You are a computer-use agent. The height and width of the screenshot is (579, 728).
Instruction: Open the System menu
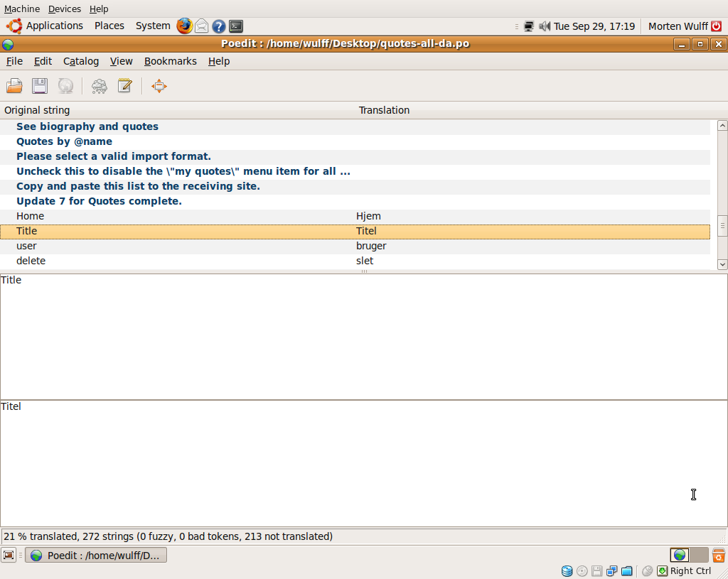pos(153,26)
